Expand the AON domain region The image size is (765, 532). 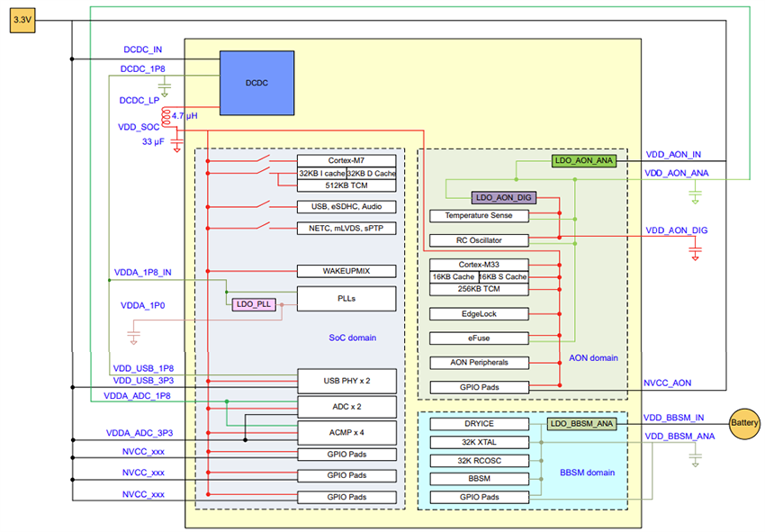click(593, 357)
